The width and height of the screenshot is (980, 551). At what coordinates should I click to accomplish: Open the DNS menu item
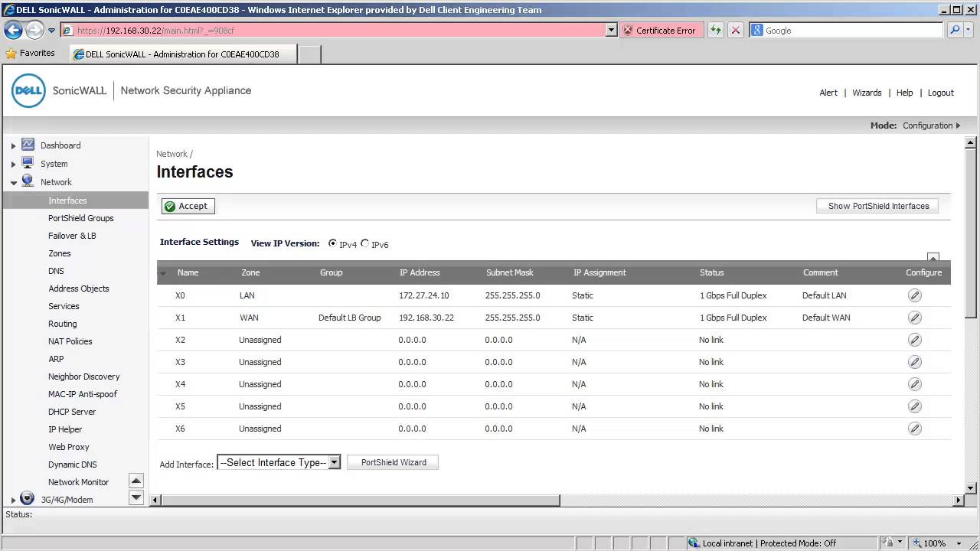tap(56, 271)
